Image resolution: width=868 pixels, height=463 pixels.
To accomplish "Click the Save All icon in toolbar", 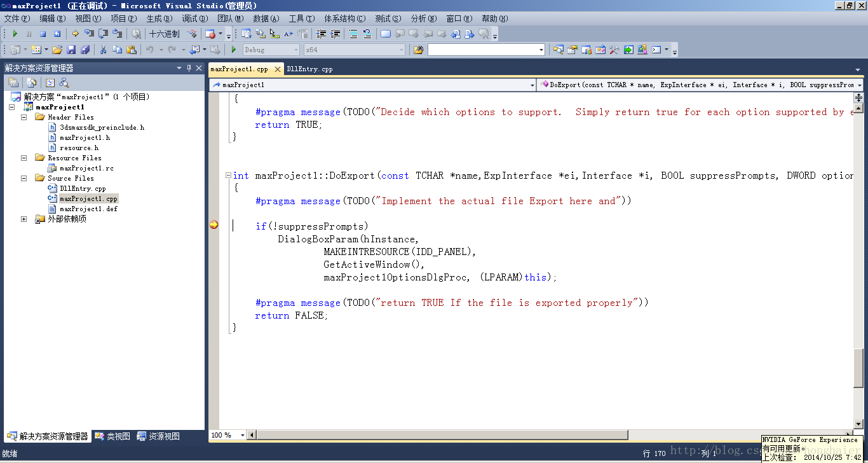I will (x=85, y=50).
